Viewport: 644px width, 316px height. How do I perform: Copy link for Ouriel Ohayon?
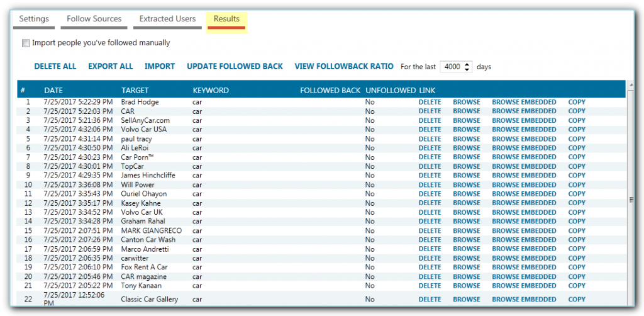point(577,194)
